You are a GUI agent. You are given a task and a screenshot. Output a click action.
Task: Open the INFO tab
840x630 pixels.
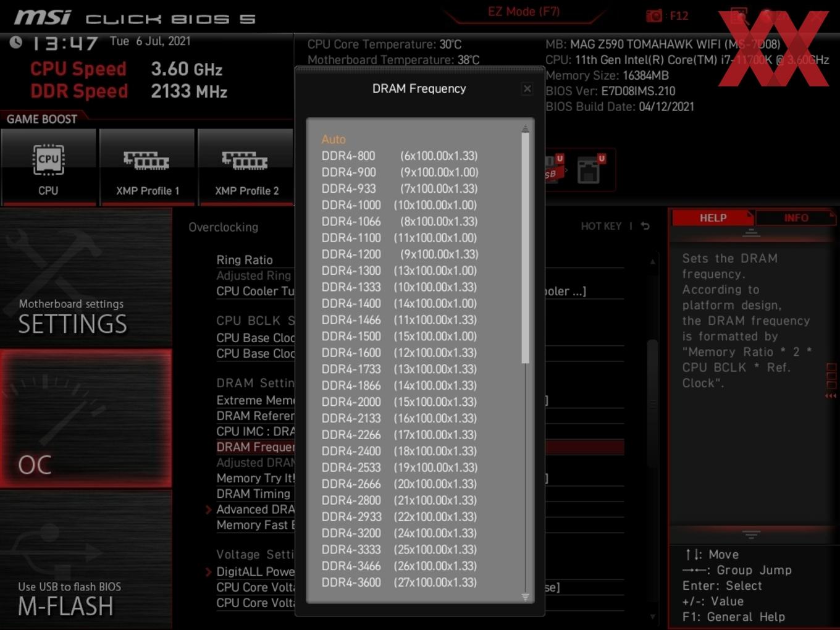(796, 218)
